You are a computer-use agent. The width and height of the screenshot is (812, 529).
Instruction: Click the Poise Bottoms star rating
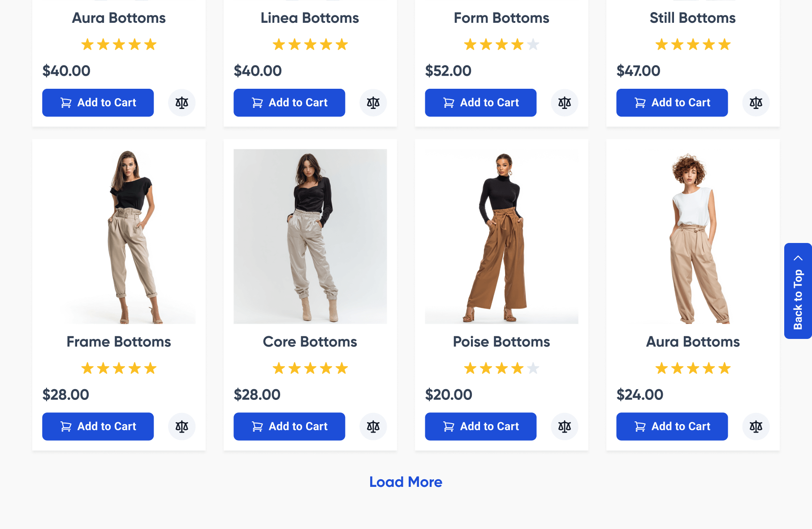coord(501,369)
